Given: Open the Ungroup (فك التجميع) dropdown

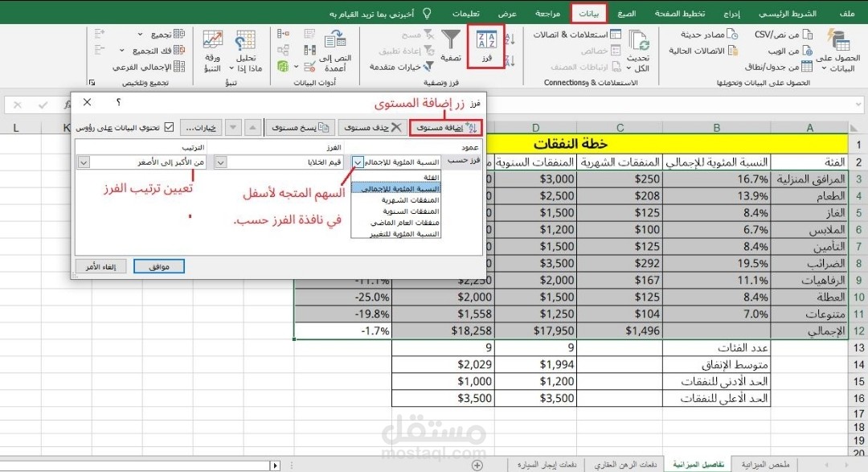Looking at the screenshot, I should coord(122,51).
